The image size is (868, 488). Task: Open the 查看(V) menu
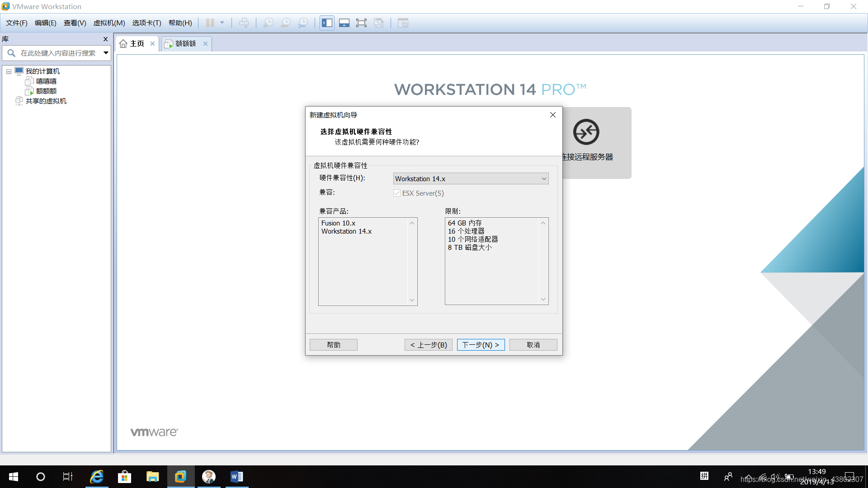pyautogui.click(x=75, y=23)
